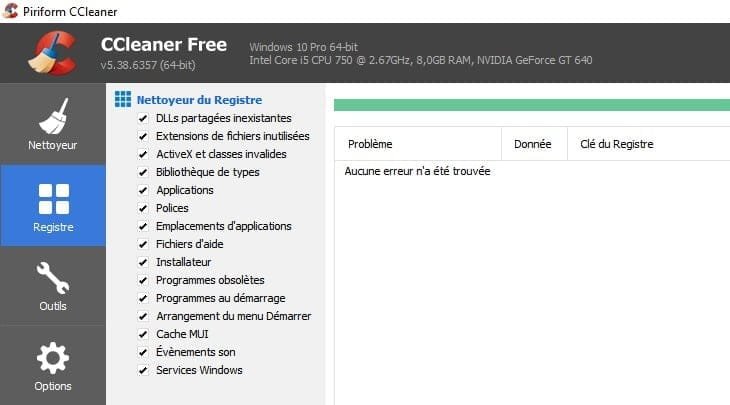Open the Nettoyeur broom section
The width and height of the screenshot is (730, 405).
[53, 124]
